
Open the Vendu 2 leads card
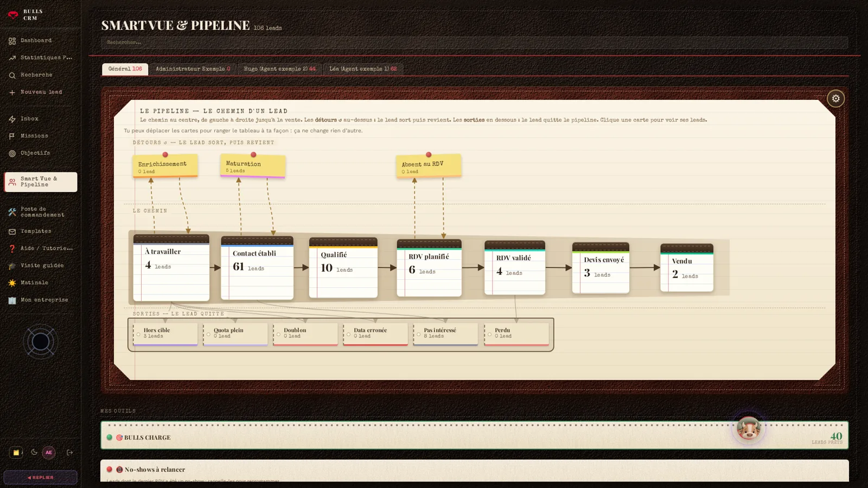pyautogui.click(x=687, y=268)
